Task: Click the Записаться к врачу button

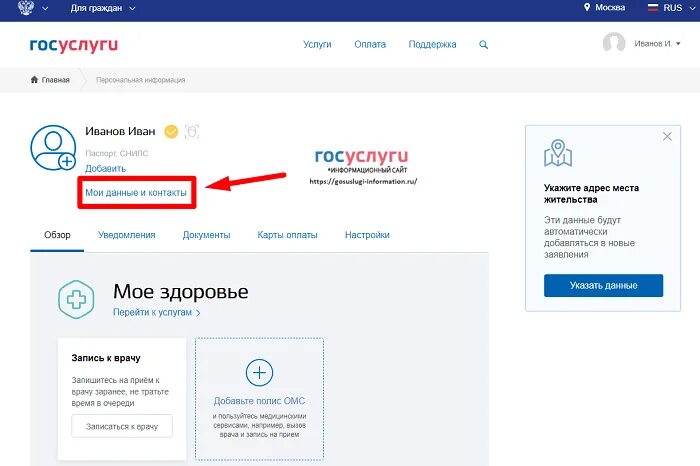Action: 122,426
